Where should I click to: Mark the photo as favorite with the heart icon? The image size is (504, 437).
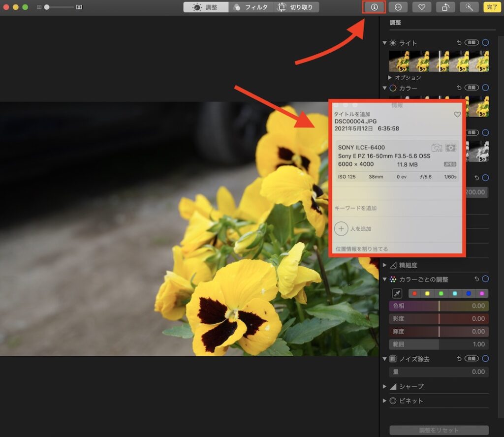pos(422,7)
